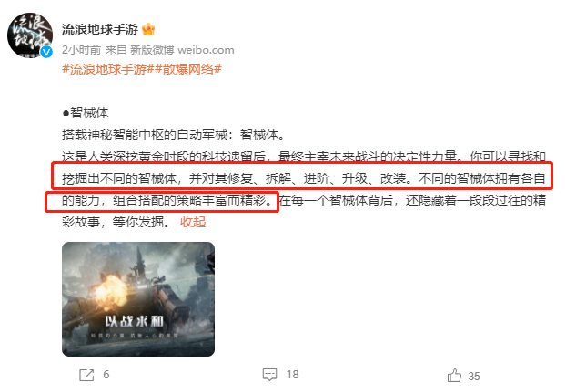This screenshot has width=566, height=392.
Task: Open comments with the speech bubble icon
Action: tap(269, 375)
